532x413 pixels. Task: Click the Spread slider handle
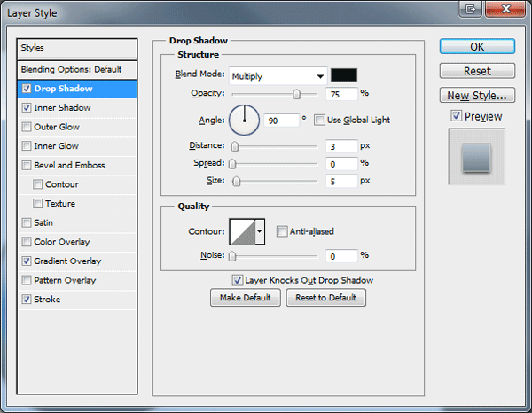(232, 164)
